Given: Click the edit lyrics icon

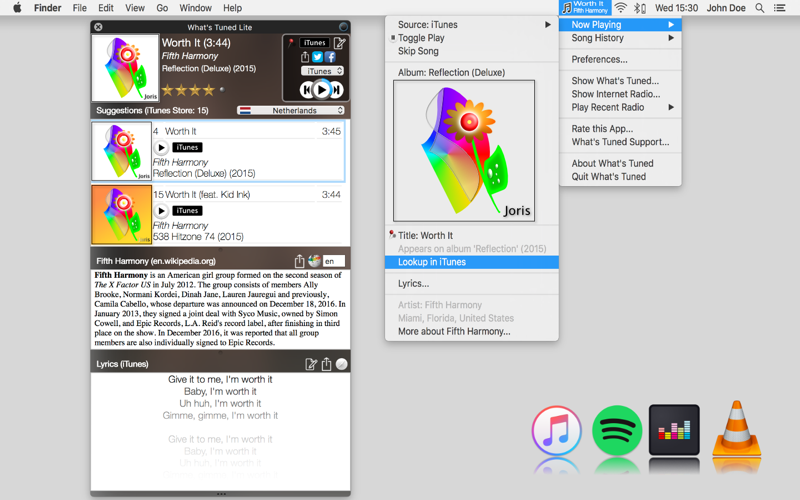Looking at the screenshot, I should tap(311, 364).
